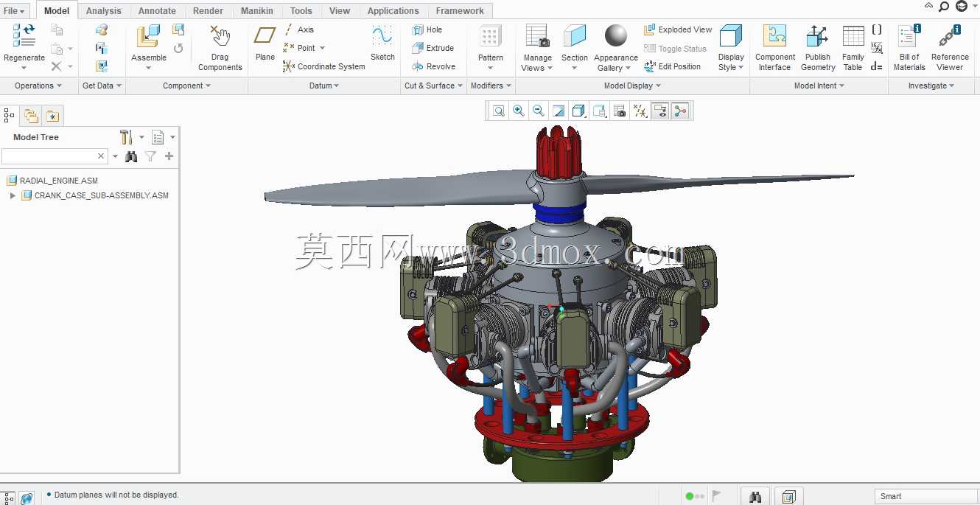Clear the Model Tree search with X
This screenshot has height=505, width=980.
[101, 156]
